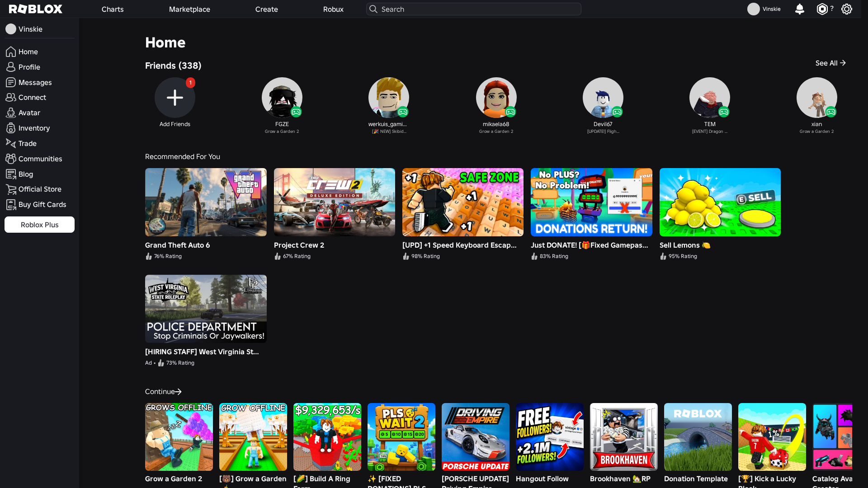
Task: Open Sell Lemons game thumbnail
Action: point(720,202)
